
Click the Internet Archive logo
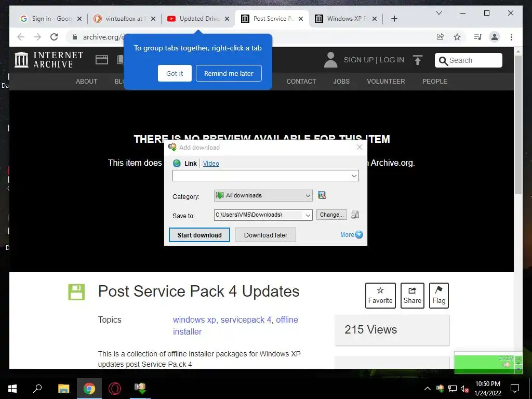tap(49, 60)
